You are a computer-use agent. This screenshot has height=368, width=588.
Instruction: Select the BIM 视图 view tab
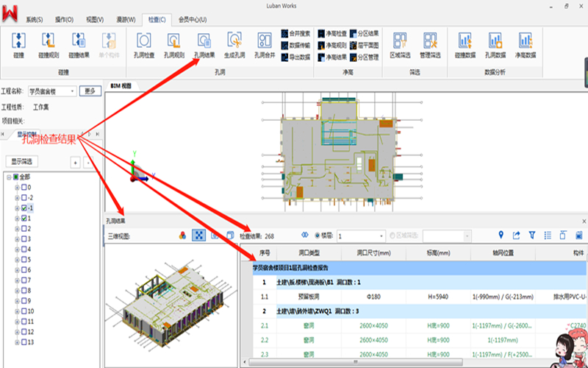(x=121, y=86)
